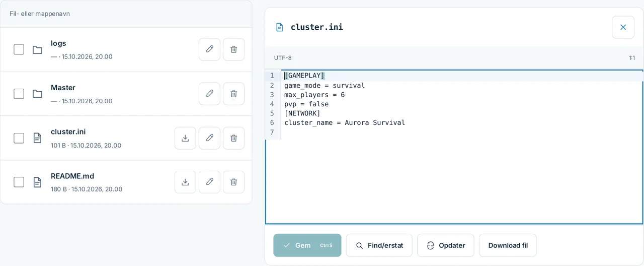Screen dimensions: 644x266
Task: Click the pencil icon for Master folder
Action: coord(209,94)
